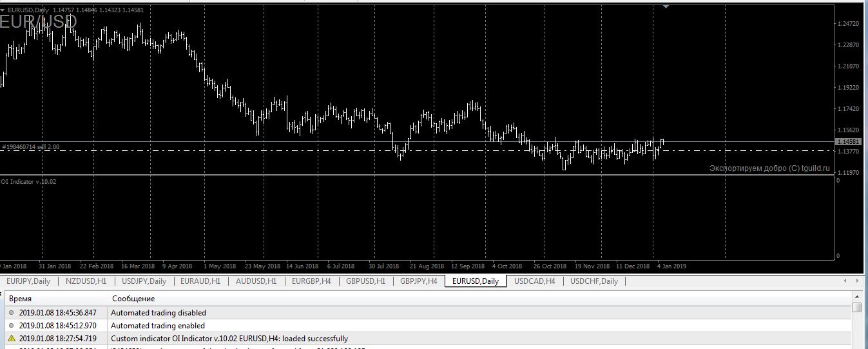Click the chart tabs scroll-right arrow
This screenshot has height=349, width=868.
point(858,281)
